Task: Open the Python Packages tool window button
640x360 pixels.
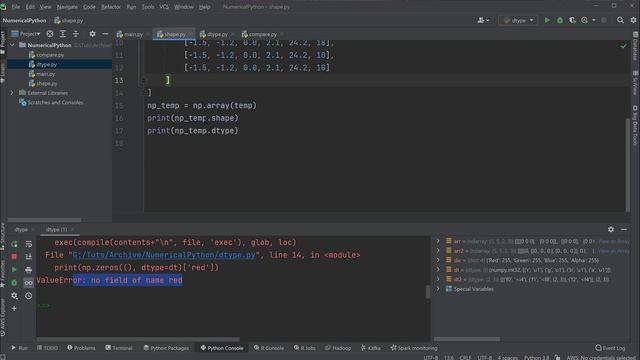Action: [166, 348]
